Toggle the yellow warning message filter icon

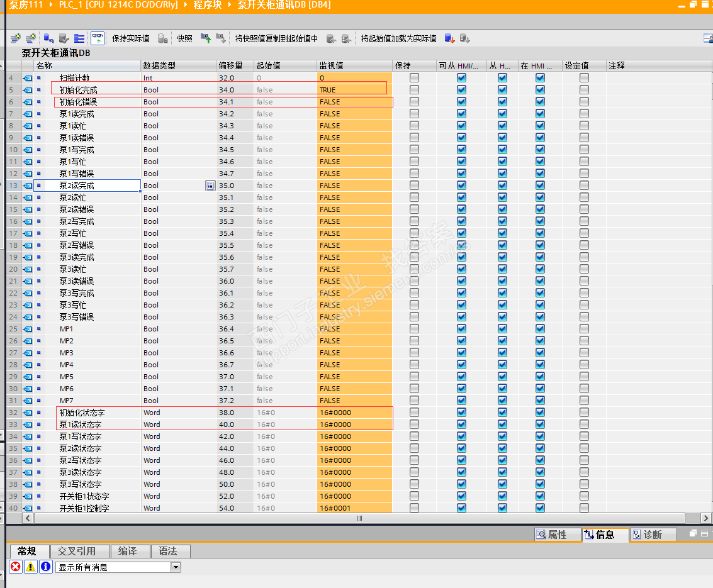(x=30, y=567)
